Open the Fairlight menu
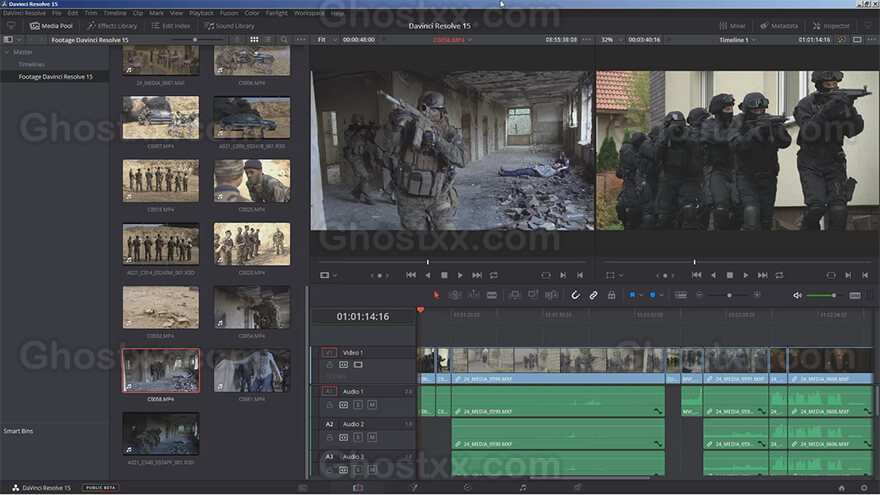Image resolution: width=880 pixels, height=495 pixels. pyautogui.click(x=277, y=13)
